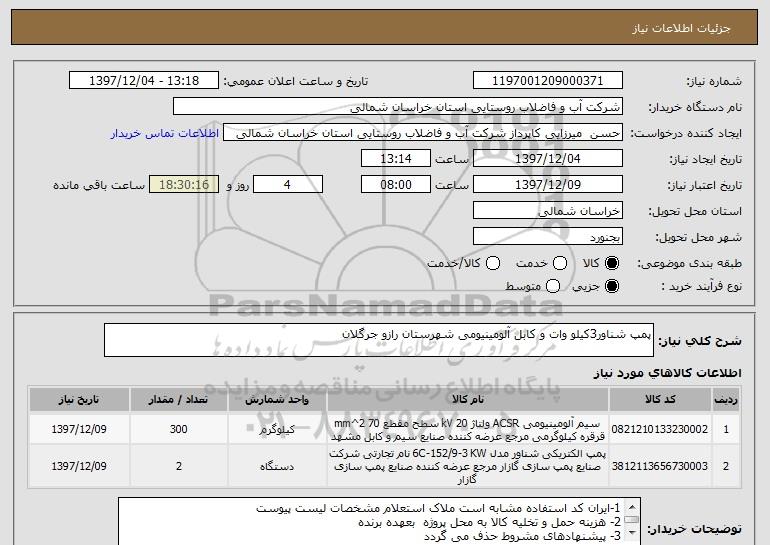The height and width of the screenshot is (545, 770).
Task: Click the کیلوگرم unit cell
Action: coord(277,429)
